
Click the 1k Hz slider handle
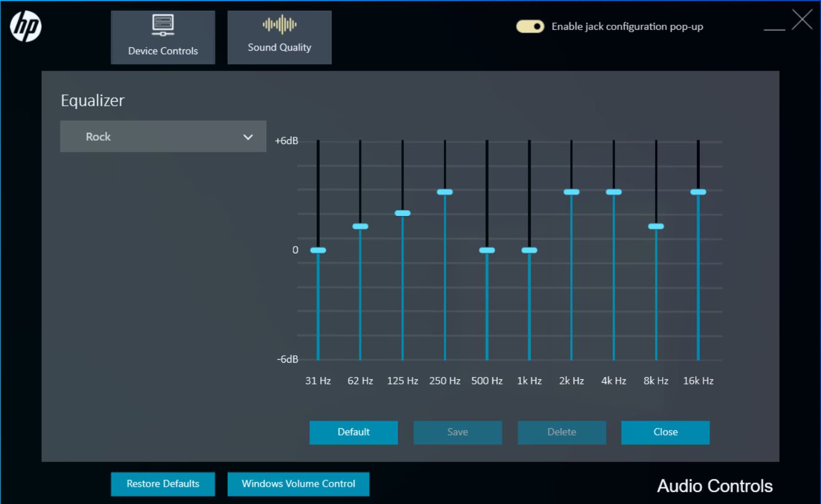tap(530, 251)
